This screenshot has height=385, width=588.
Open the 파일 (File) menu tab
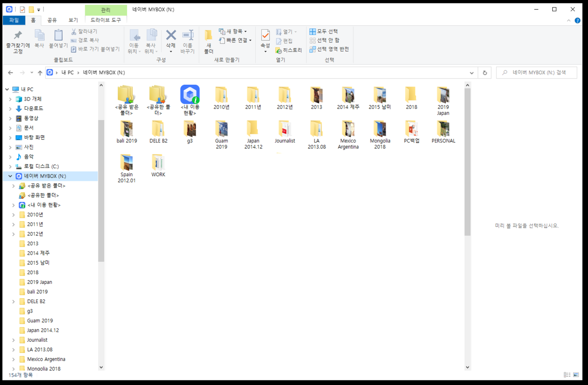coord(14,20)
